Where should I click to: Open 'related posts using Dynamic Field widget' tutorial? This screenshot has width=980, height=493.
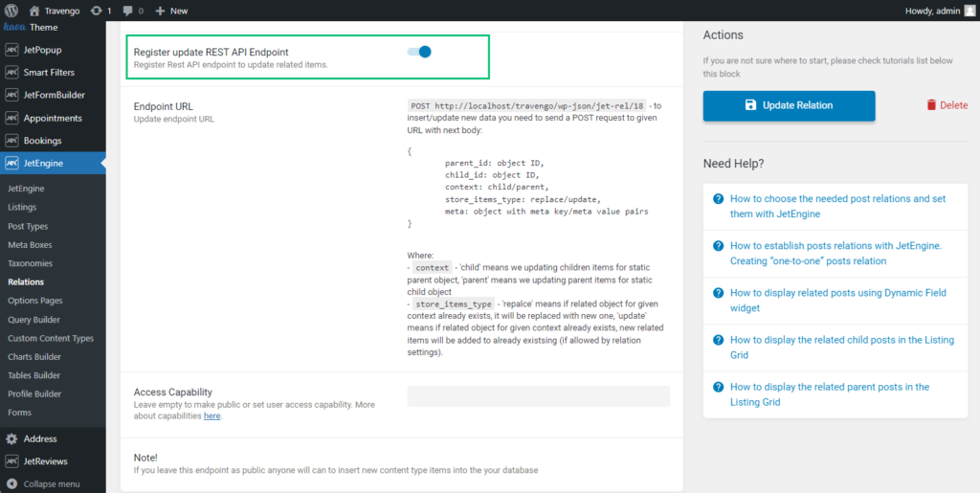tap(838, 300)
